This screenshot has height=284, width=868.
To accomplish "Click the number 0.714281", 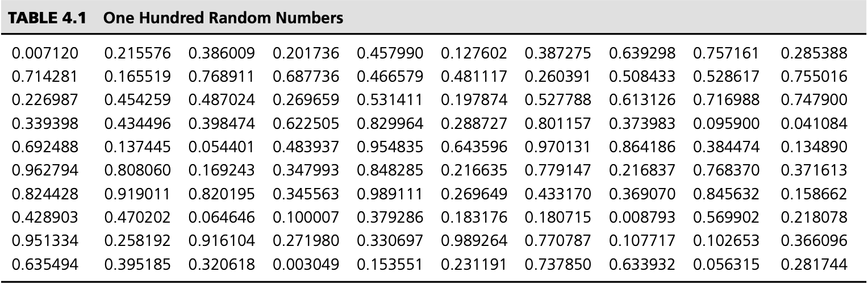I will point(45,77).
